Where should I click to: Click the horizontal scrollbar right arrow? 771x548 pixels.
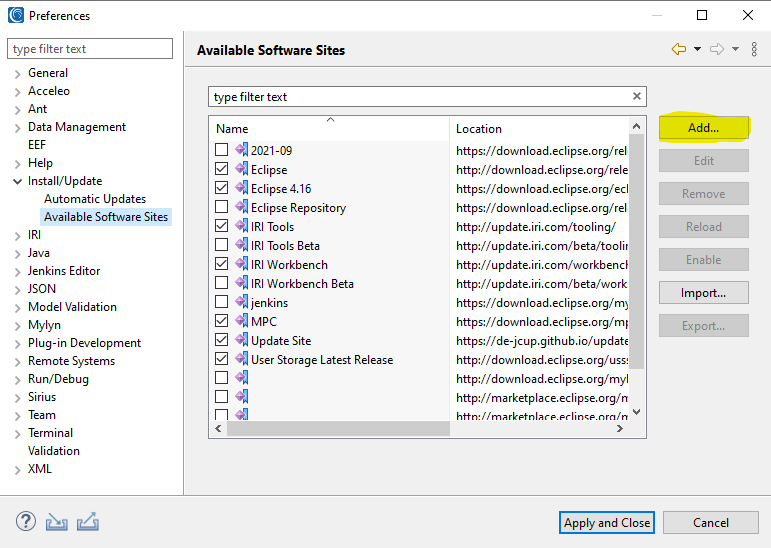click(620, 428)
